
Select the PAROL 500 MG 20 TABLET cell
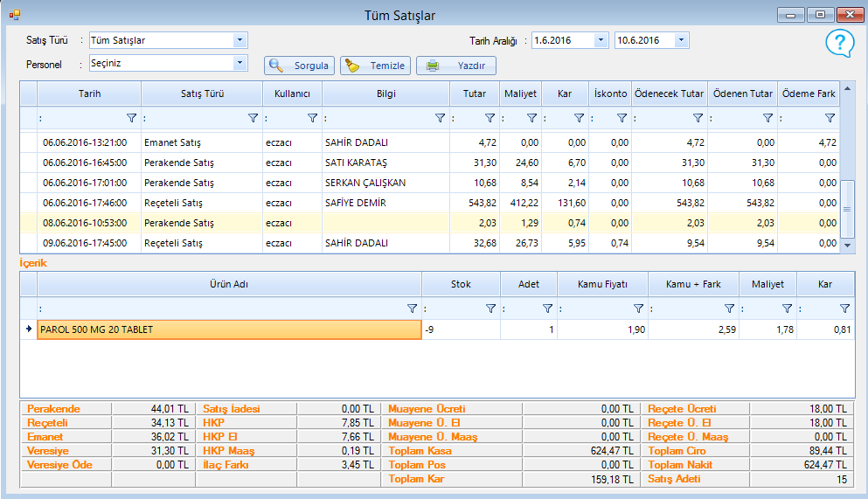click(229, 329)
